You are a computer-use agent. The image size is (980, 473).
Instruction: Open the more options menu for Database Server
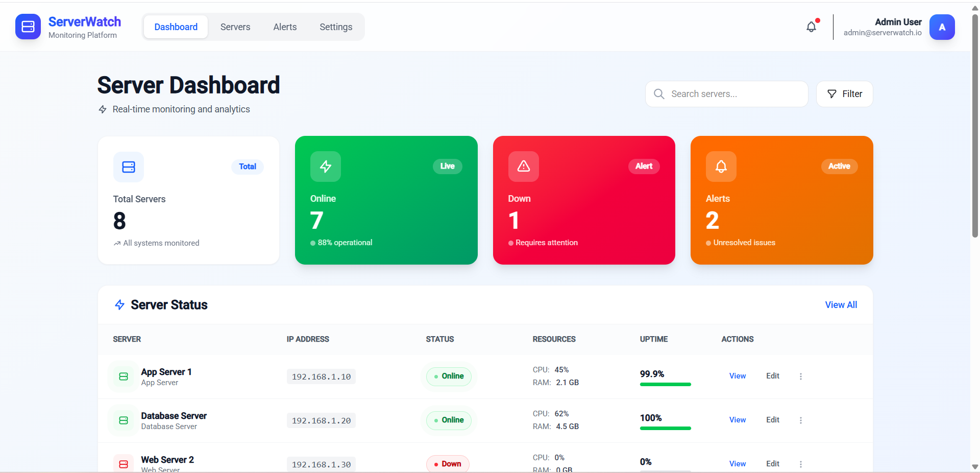[800, 420]
